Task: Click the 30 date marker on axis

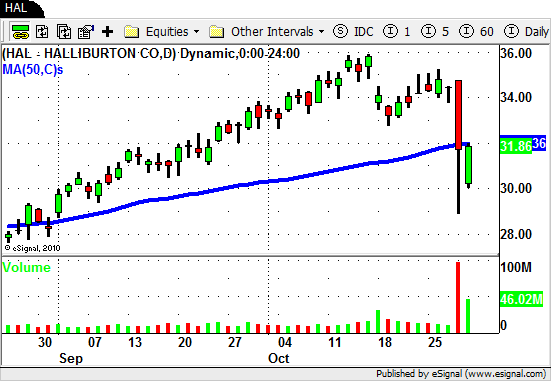Action: click(x=45, y=342)
